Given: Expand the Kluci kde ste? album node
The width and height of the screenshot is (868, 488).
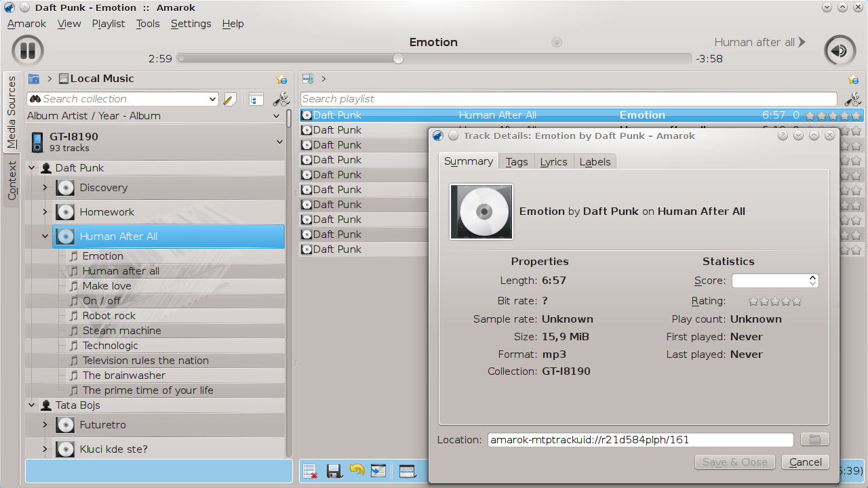Looking at the screenshot, I should tap(45, 449).
